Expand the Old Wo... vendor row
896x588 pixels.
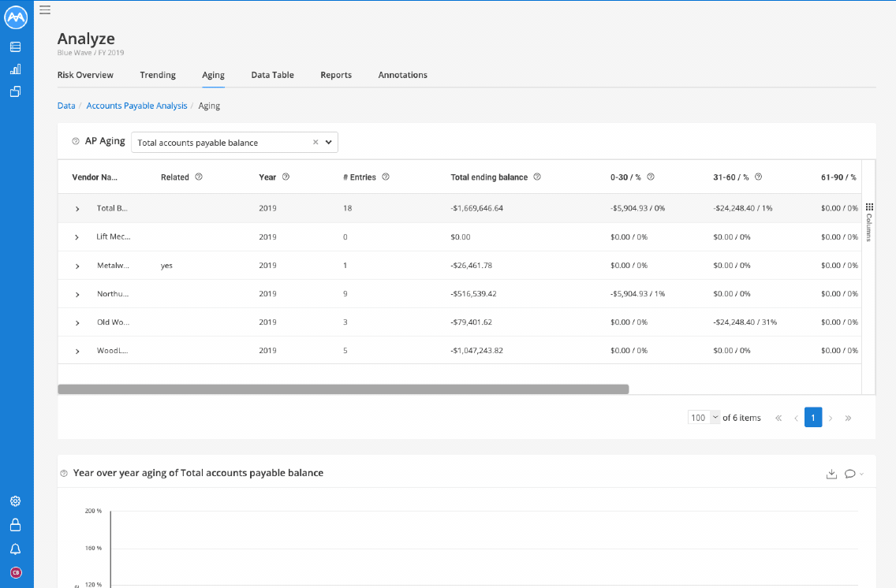pyautogui.click(x=77, y=323)
